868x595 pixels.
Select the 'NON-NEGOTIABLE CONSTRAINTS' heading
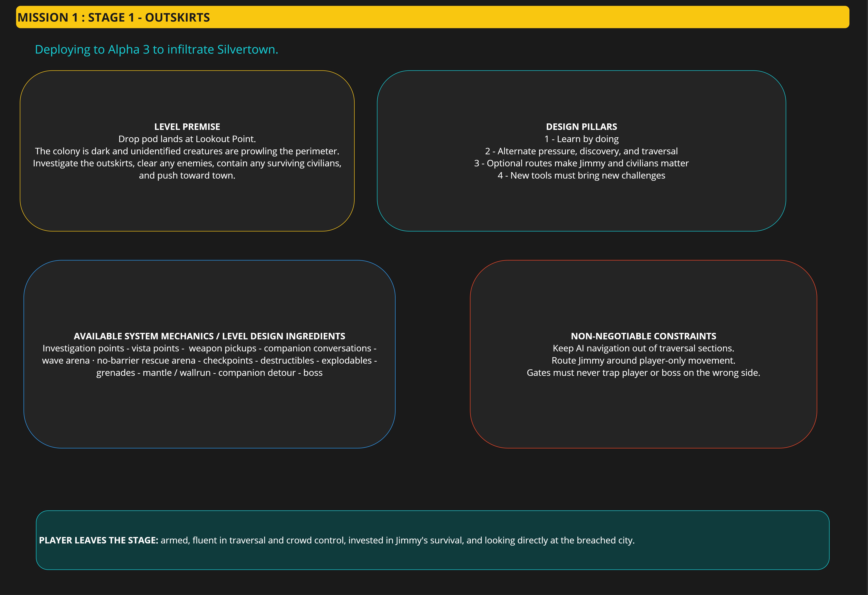(644, 336)
